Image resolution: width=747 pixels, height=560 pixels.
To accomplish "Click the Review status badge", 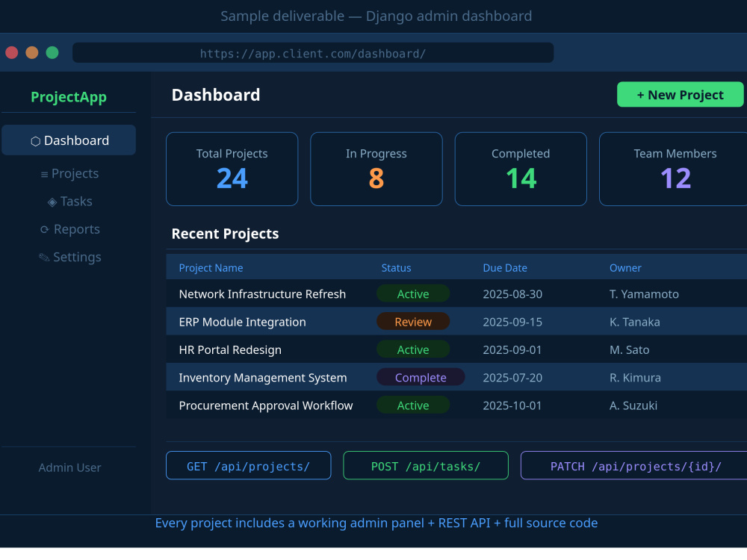I will click(413, 321).
